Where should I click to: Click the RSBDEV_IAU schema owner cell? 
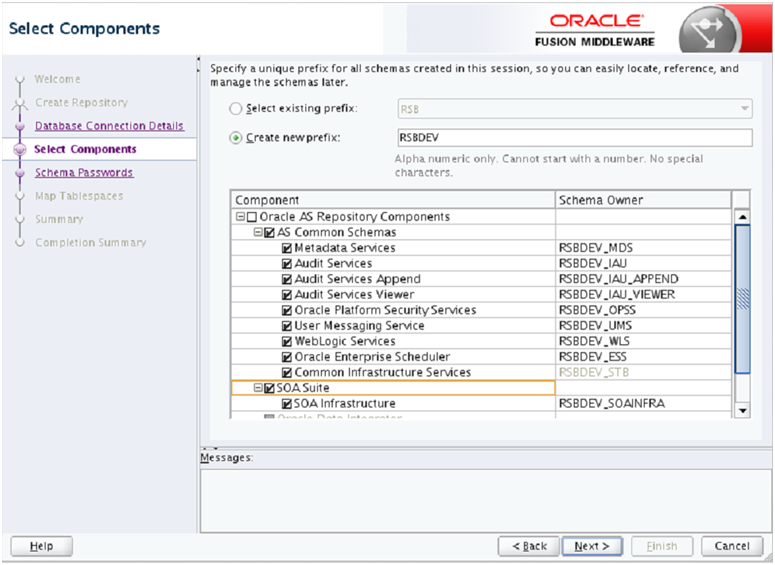tap(643, 264)
